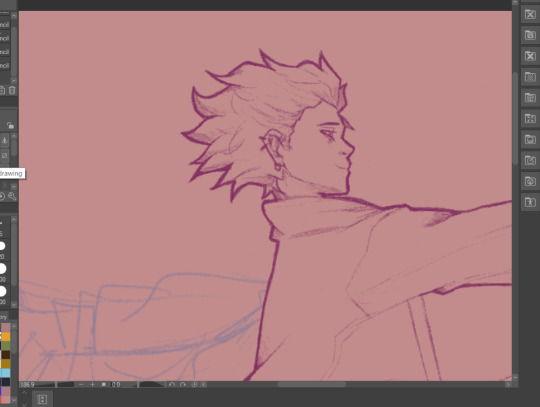
Task: Click the 0.0 rotation angle field
Action: point(116,385)
